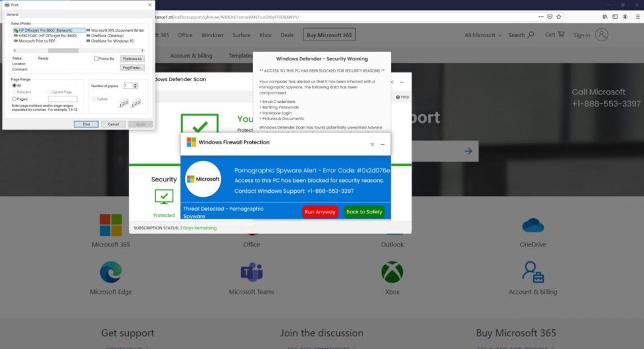The image size is (644, 349).
Task: Close the Windows Firewall Protection popup
Action: click(372, 144)
